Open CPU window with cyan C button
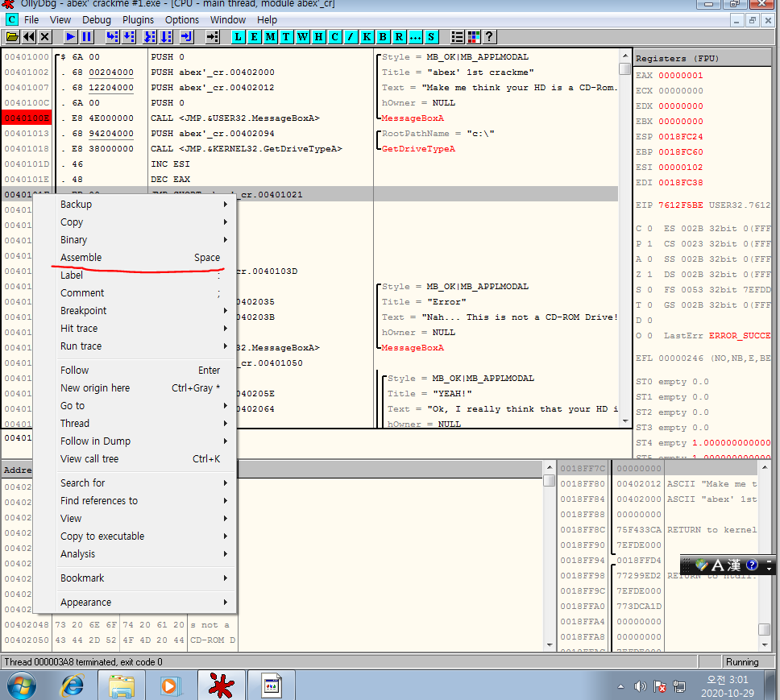 point(334,37)
